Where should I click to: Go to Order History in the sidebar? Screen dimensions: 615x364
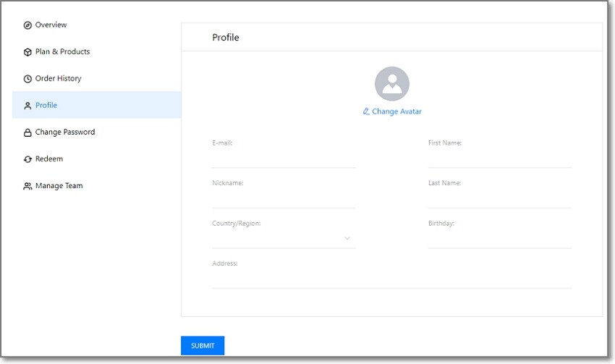click(x=58, y=79)
